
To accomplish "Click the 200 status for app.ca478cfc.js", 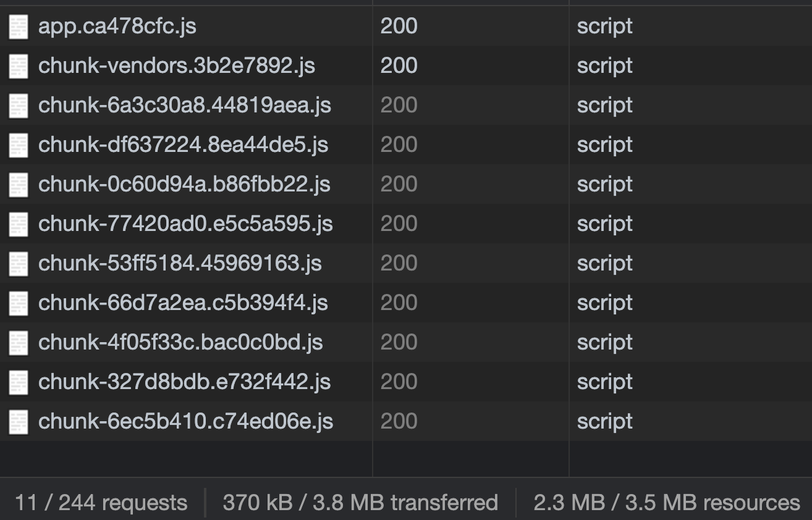I will click(399, 26).
